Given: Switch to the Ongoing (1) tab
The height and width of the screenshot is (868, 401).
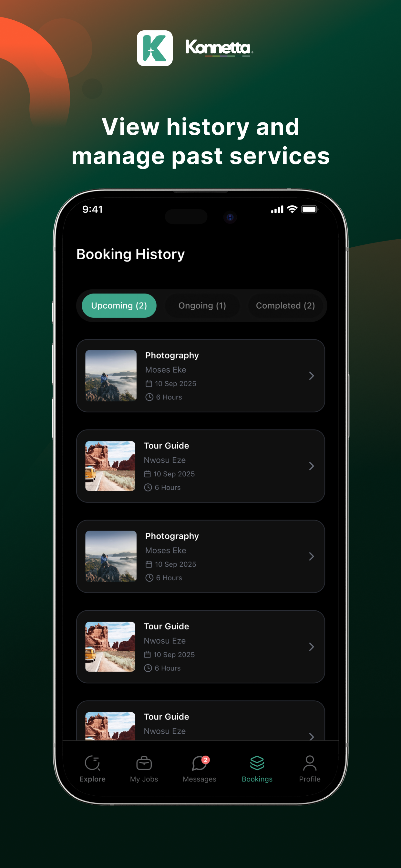Looking at the screenshot, I should 202,305.
